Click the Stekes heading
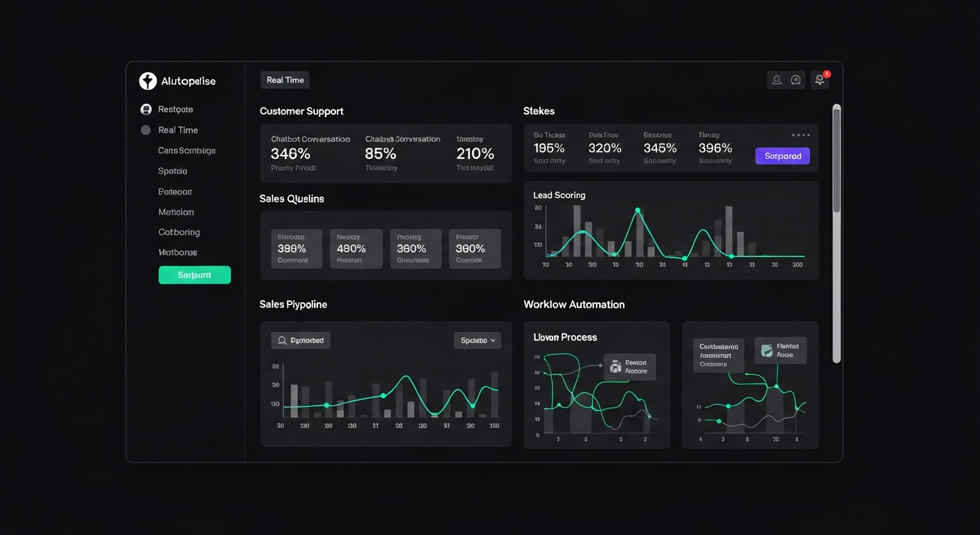 (x=539, y=111)
